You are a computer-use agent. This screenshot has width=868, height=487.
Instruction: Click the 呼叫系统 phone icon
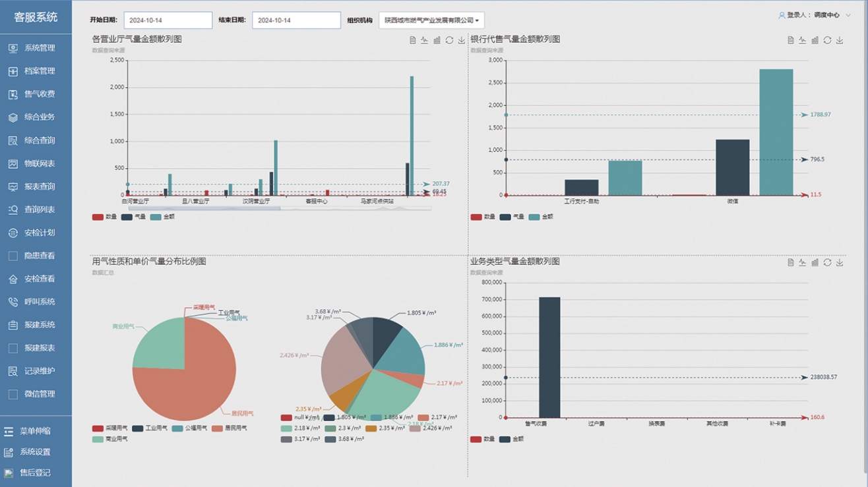point(13,302)
